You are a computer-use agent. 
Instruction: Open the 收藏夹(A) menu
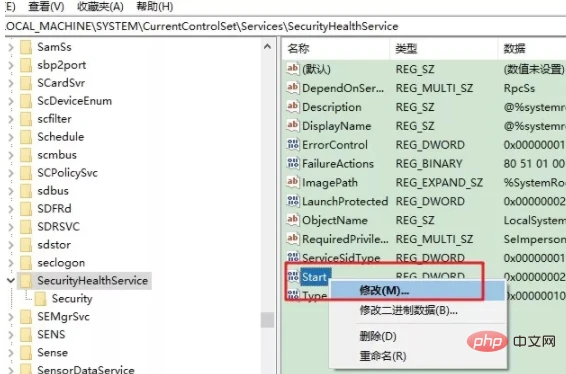coord(100,6)
